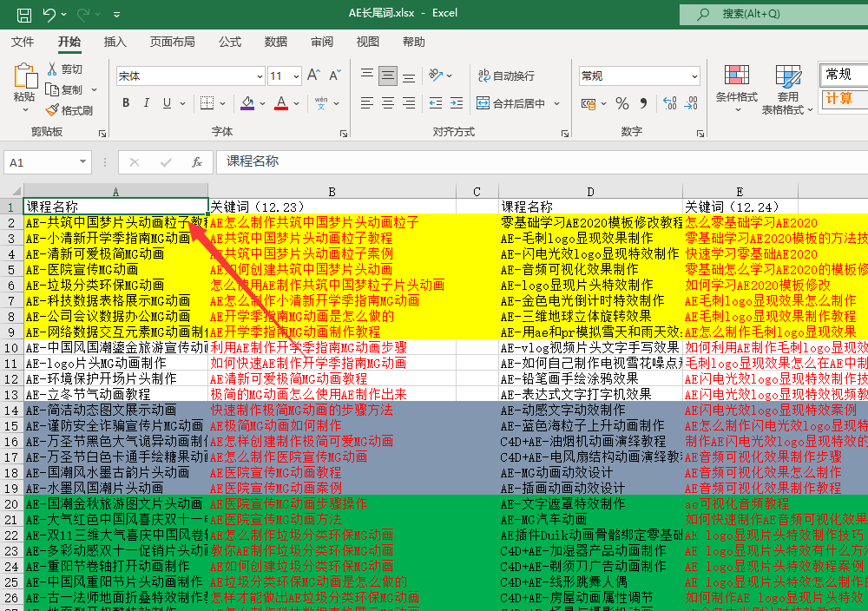Open the font color dropdown arrow

coord(297,103)
